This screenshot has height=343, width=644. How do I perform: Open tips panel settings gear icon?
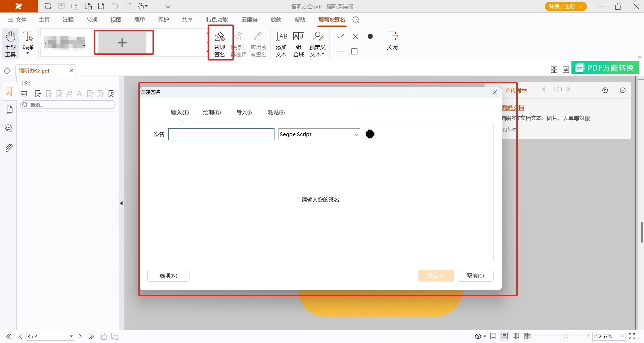[x=605, y=90]
